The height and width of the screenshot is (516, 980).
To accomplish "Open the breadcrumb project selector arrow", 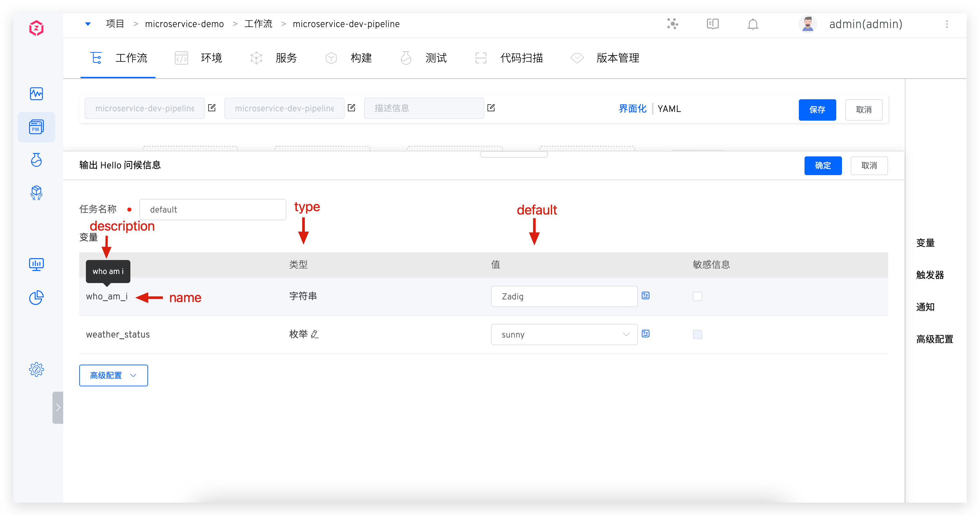I will 88,24.
